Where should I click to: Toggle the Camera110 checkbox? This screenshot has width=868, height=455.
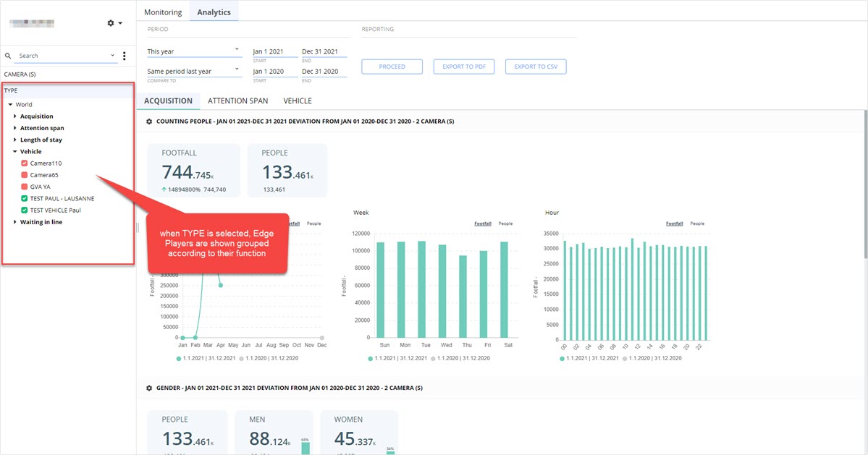25,163
